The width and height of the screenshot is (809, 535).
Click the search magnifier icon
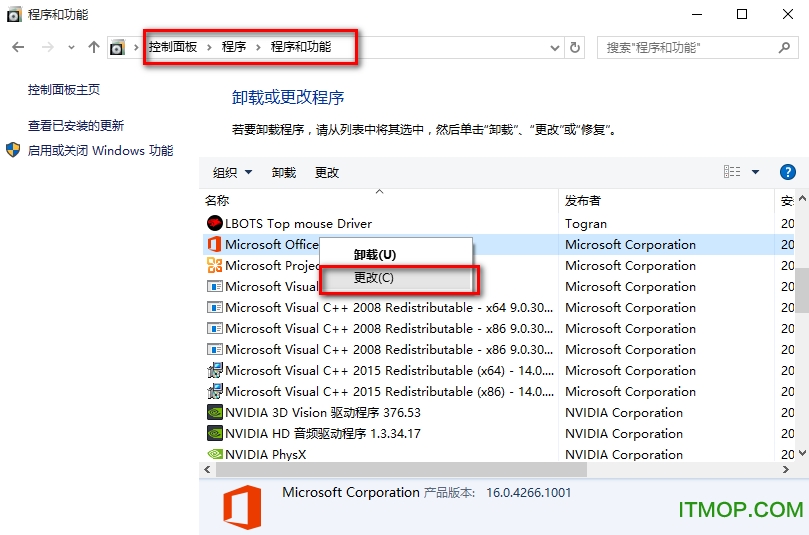[785, 47]
